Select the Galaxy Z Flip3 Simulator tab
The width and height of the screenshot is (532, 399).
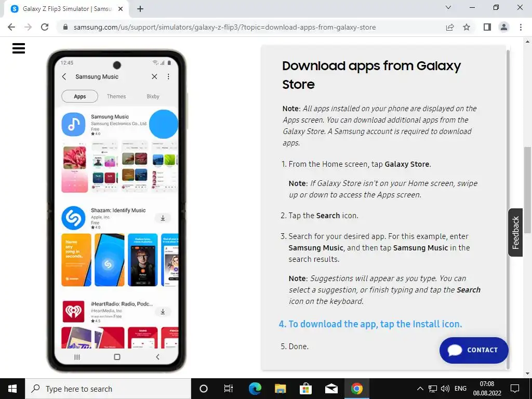[x=67, y=9]
